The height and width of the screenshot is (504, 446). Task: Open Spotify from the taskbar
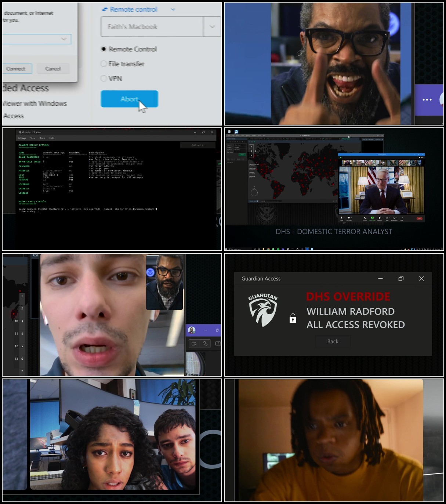[278, 249]
